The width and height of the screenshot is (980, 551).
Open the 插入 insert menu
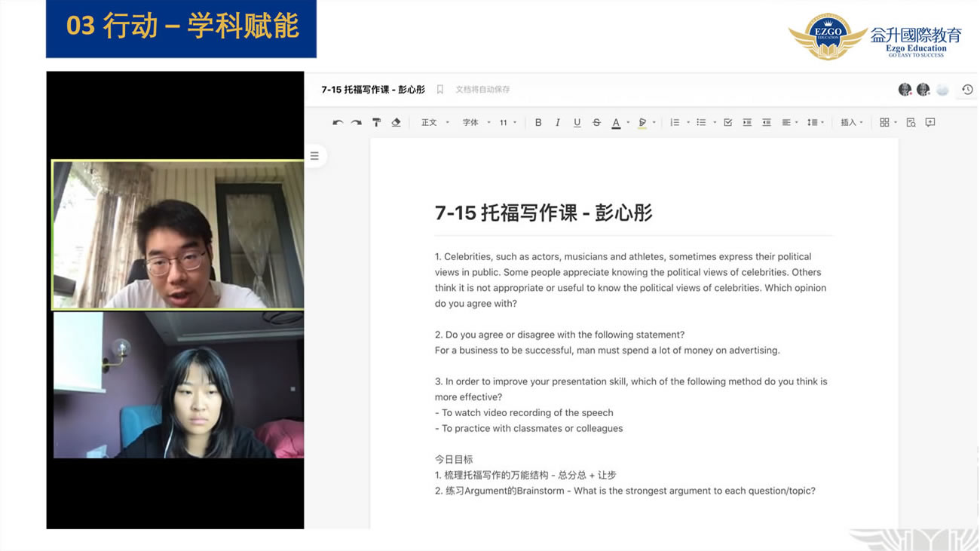(852, 122)
